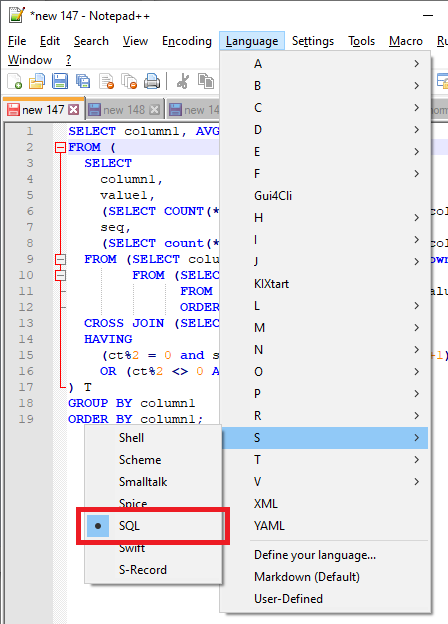448x624 pixels.
Task: Choose Shell from S submenu
Action: [x=153, y=438]
